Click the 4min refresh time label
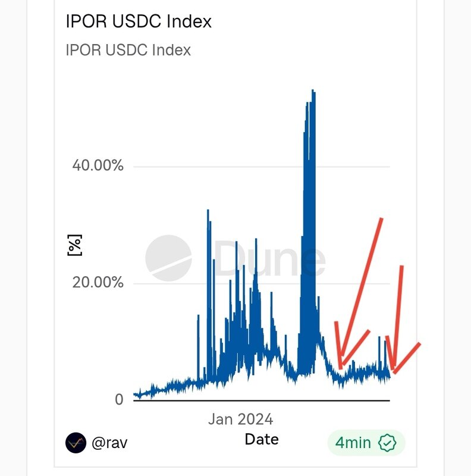The width and height of the screenshot is (471, 476). (x=353, y=443)
